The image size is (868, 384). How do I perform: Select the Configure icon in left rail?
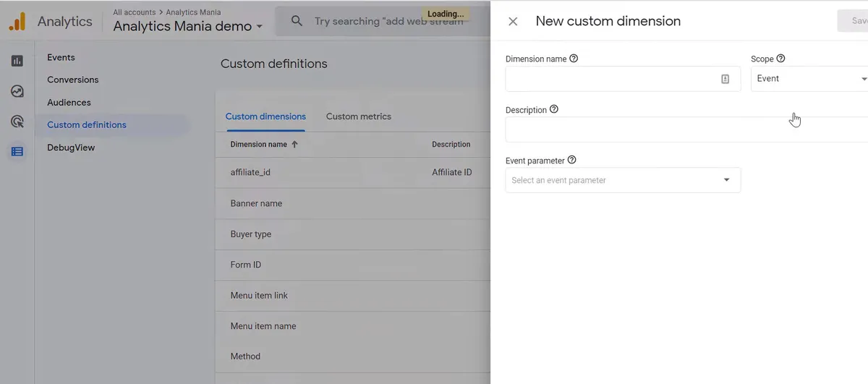point(17,151)
